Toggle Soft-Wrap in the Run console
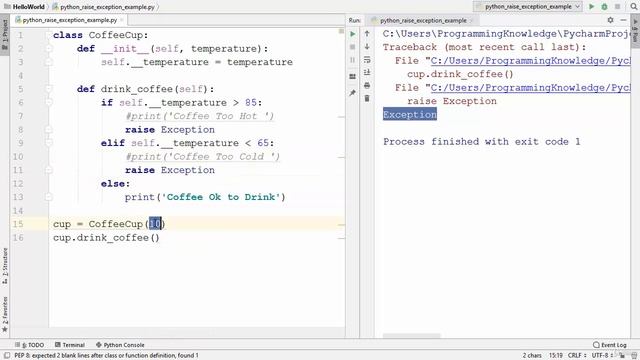640x360 pixels. (367, 60)
